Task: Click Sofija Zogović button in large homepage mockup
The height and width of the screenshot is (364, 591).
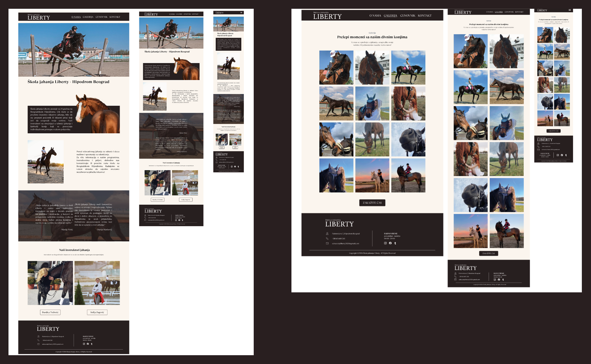Action: pos(97,312)
